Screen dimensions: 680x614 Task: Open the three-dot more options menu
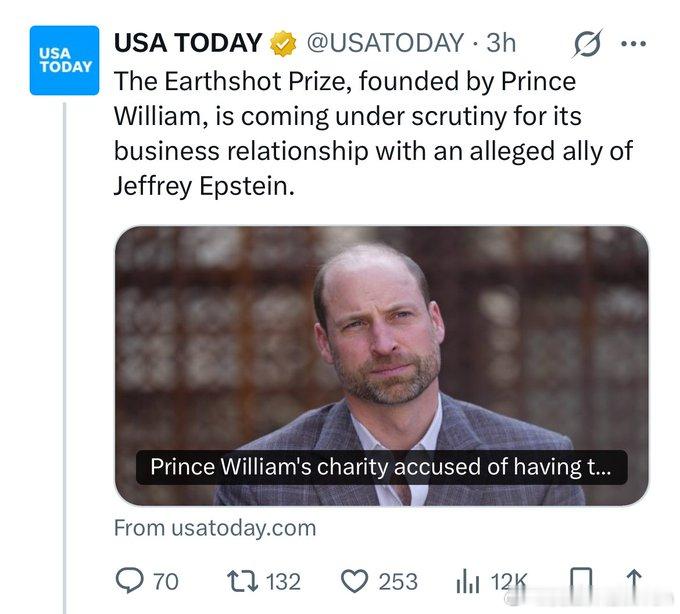pos(634,44)
